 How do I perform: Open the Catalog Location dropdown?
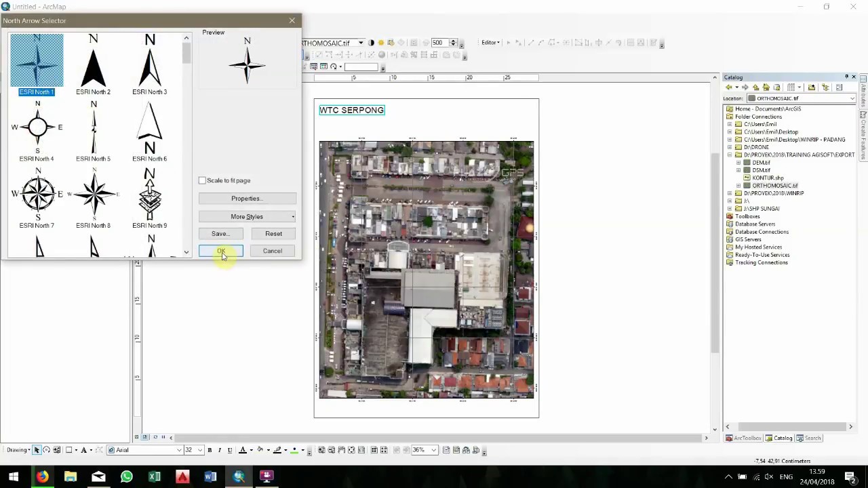pyautogui.click(x=852, y=98)
